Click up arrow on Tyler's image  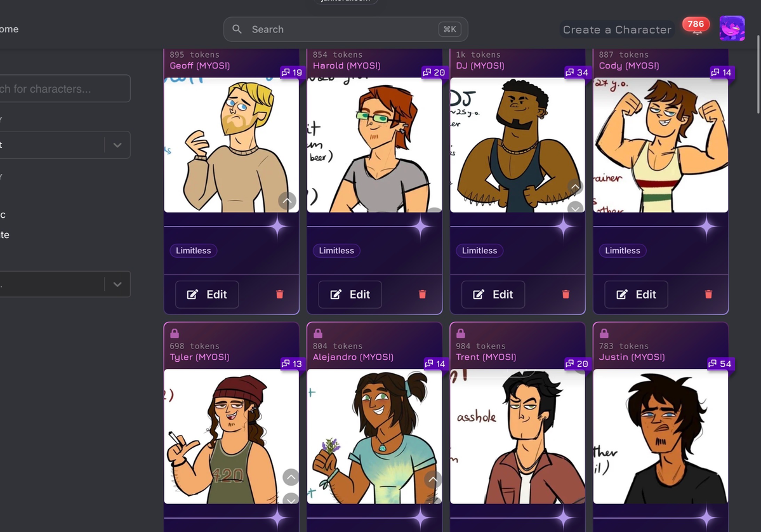pos(291,477)
